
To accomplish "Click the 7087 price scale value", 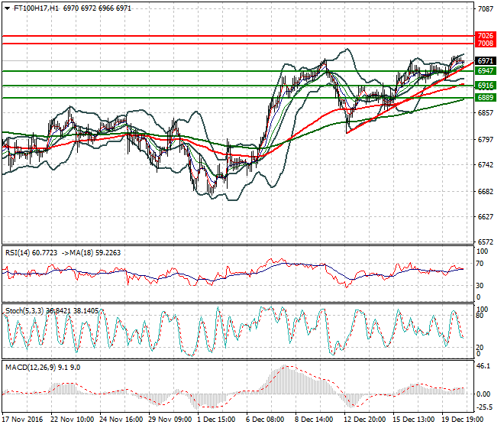I will point(485,9).
